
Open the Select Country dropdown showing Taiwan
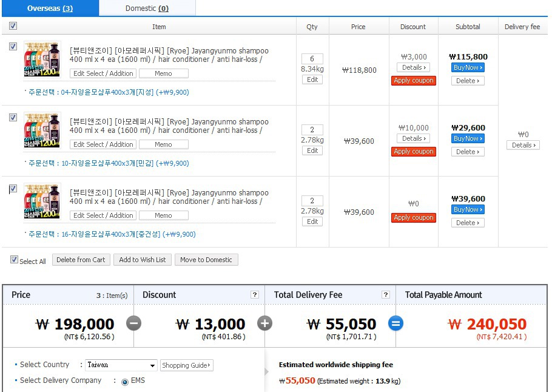pyautogui.click(x=121, y=365)
